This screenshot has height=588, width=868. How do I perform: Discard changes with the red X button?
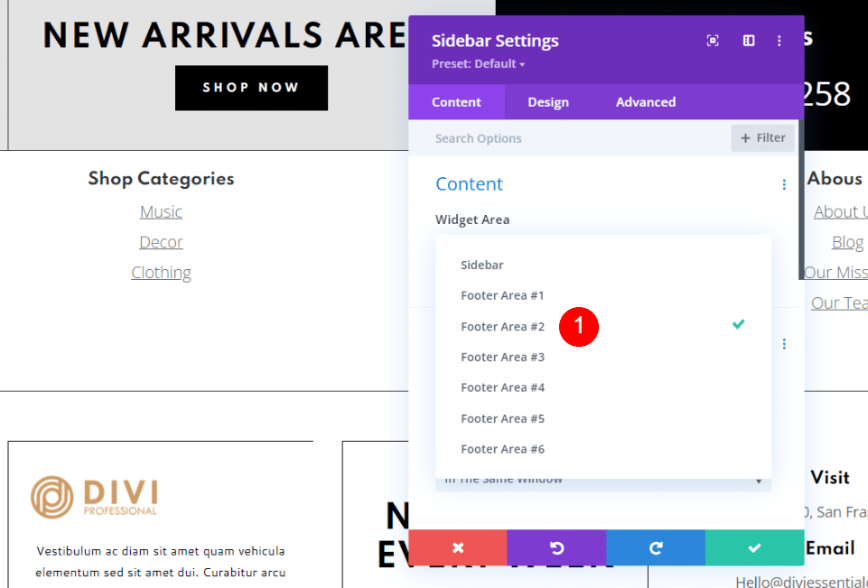pos(458,547)
